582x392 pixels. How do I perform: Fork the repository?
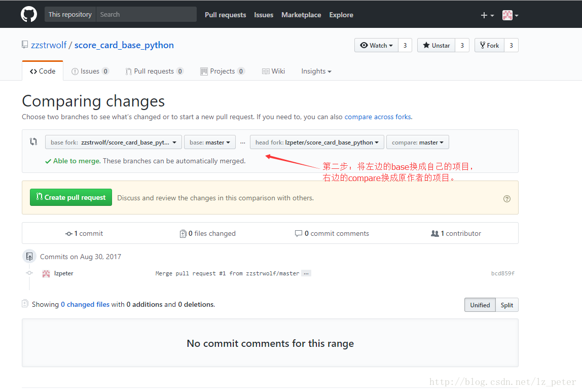(x=489, y=45)
